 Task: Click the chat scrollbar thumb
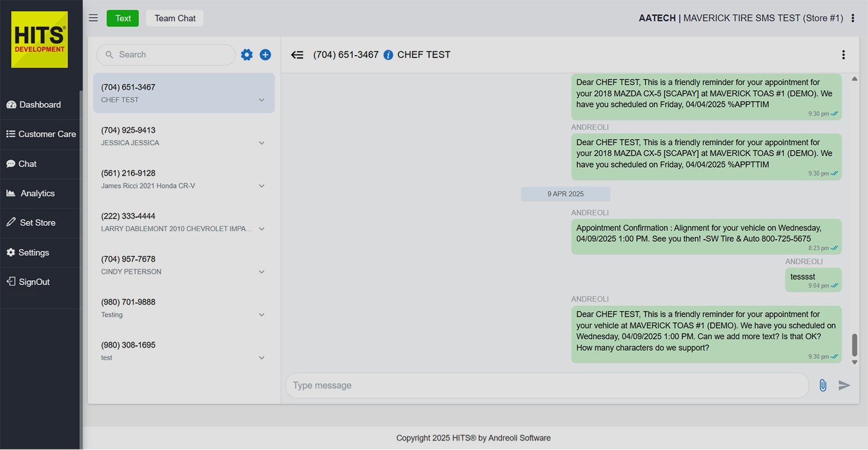(x=854, y=345)
